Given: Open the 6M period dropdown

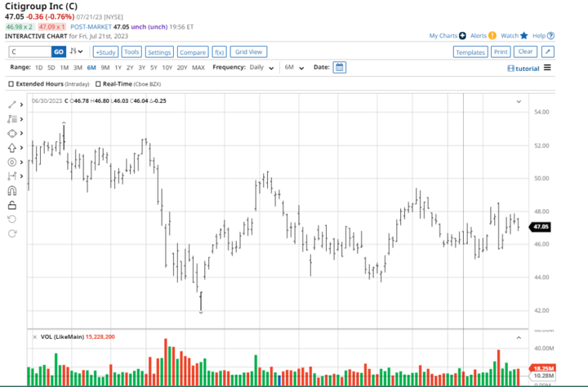Looking at the screenshot, I should coord(294,68).
